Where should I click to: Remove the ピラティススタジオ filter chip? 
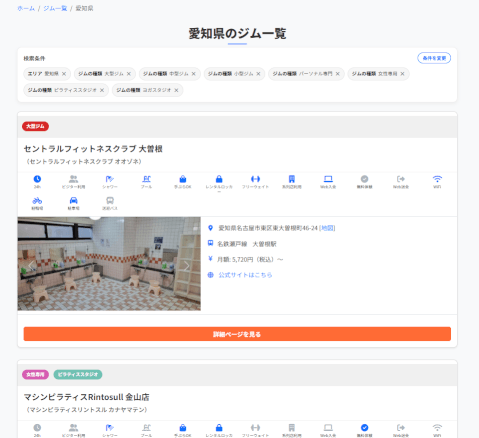click(102, 90)
